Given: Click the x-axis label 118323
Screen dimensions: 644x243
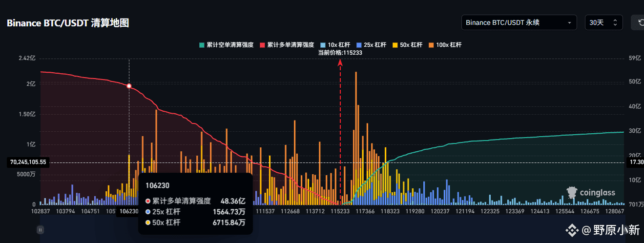Looking at the screenshot, I should (x=390, y=211).
